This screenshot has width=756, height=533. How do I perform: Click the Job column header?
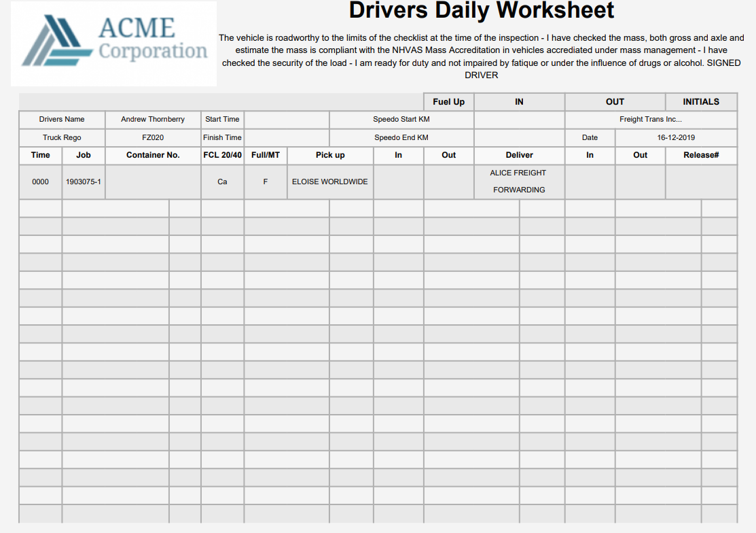click(x=84, y=155)
